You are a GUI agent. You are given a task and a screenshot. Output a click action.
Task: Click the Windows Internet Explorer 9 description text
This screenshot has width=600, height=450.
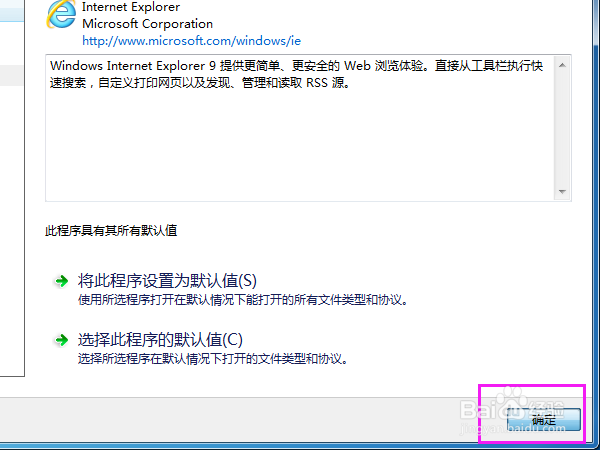pos(296,74)
